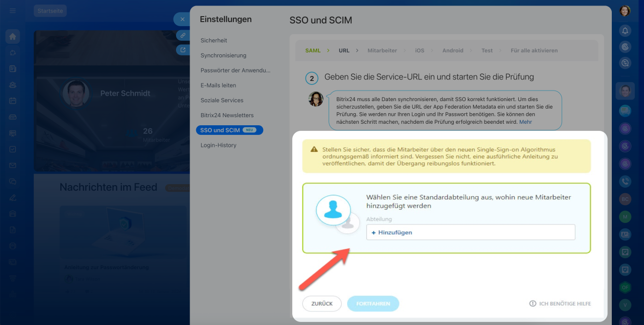Open the tasks checkbox icon in left sidebar

point(13,149)
